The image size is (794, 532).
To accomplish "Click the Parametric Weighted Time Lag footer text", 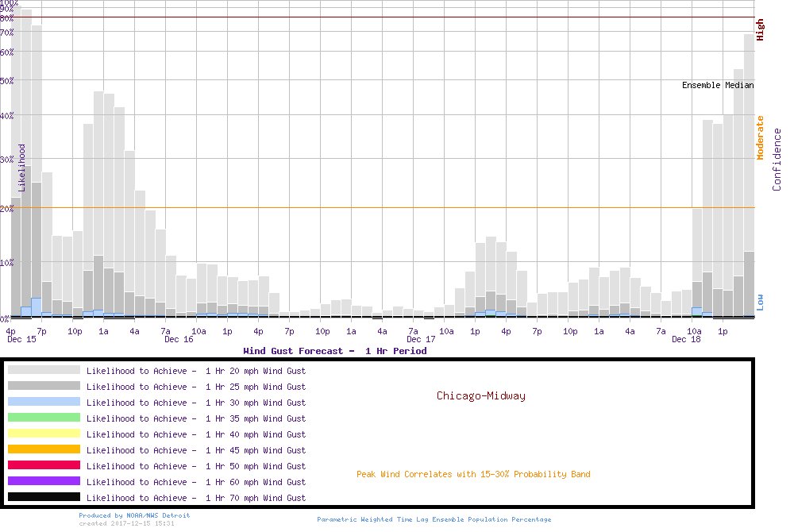I will (434, 519).
